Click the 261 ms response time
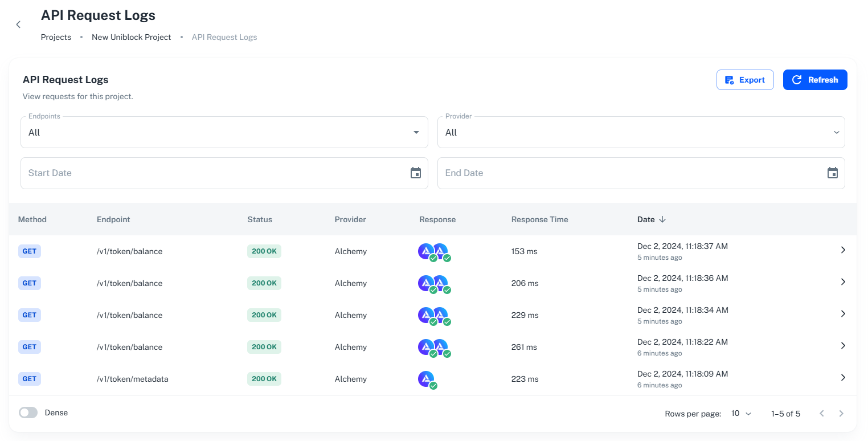 pos(525,347)
